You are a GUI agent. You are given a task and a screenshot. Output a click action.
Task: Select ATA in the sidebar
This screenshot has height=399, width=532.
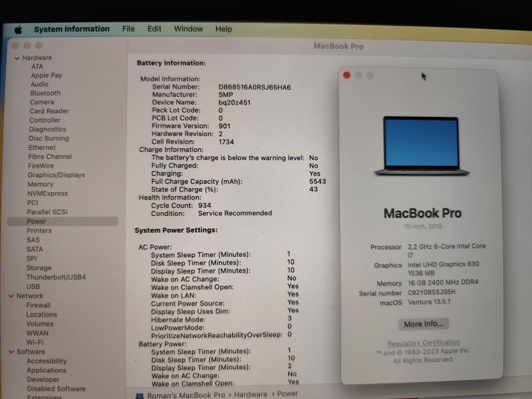tap(37, 67)
